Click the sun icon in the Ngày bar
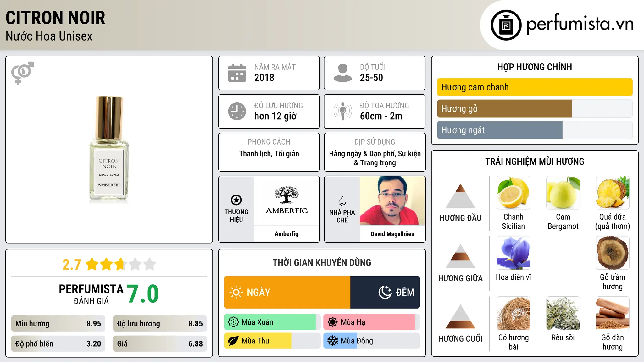This screenshot has height=362, width=644. pos(236,292)
